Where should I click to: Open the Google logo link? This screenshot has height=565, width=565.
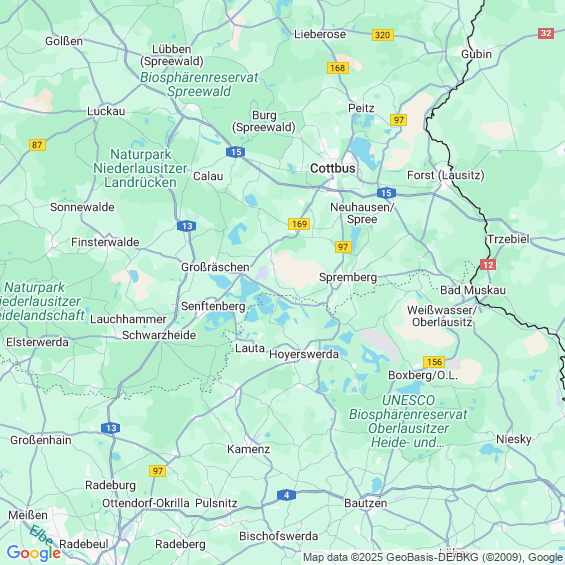34,552
